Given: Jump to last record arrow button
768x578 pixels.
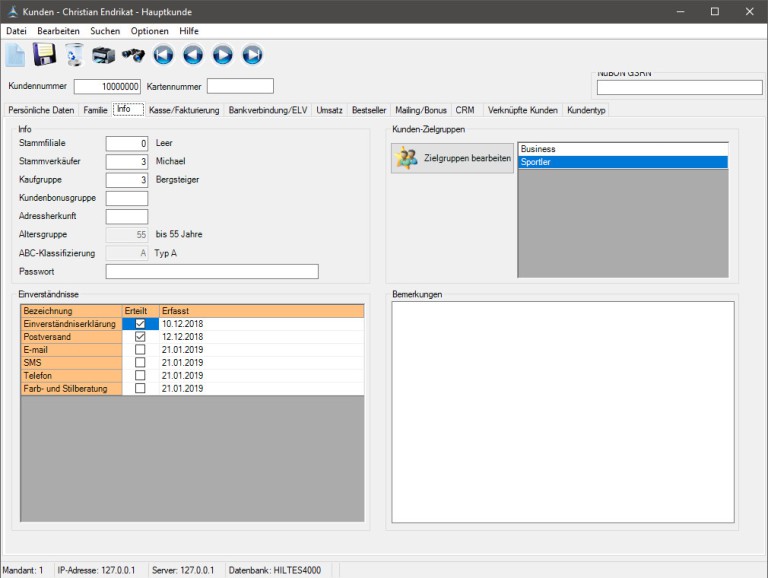Looking at the screenshot, I should pos(252,55).
